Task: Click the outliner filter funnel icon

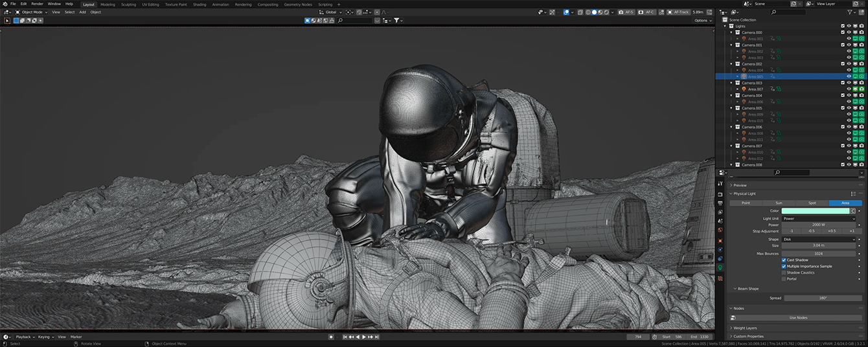Action: click(x=851, y=12)
